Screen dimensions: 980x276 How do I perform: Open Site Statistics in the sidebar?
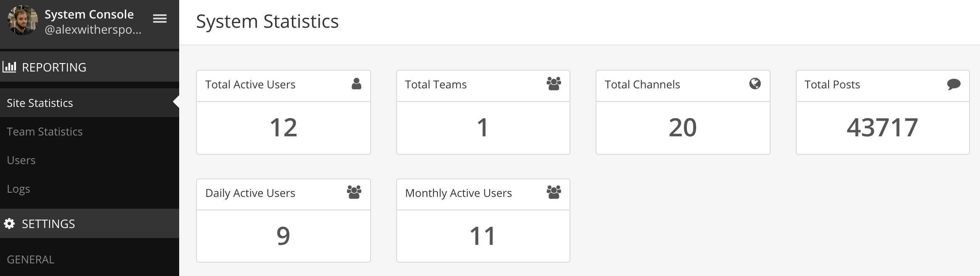click(x=40, y=103)
